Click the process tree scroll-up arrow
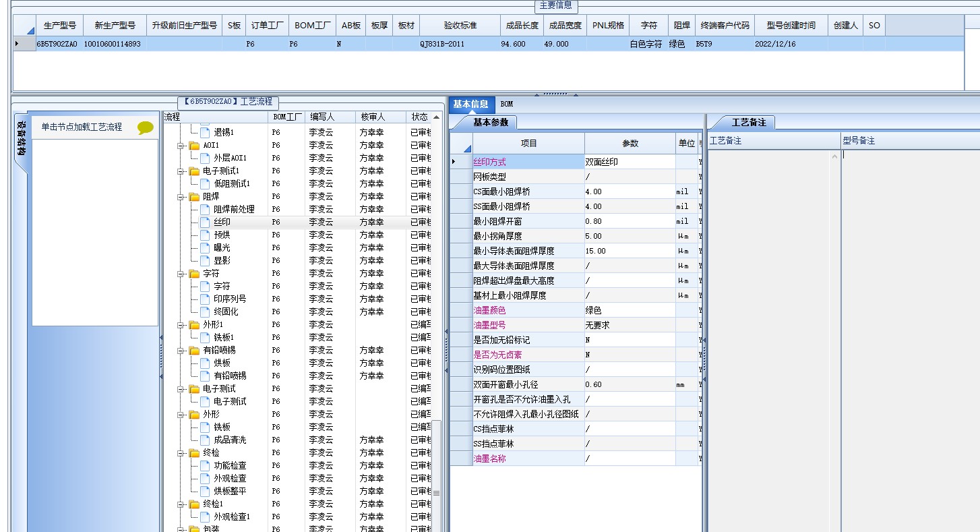The image size is (980, 532). tap(436, 117)
